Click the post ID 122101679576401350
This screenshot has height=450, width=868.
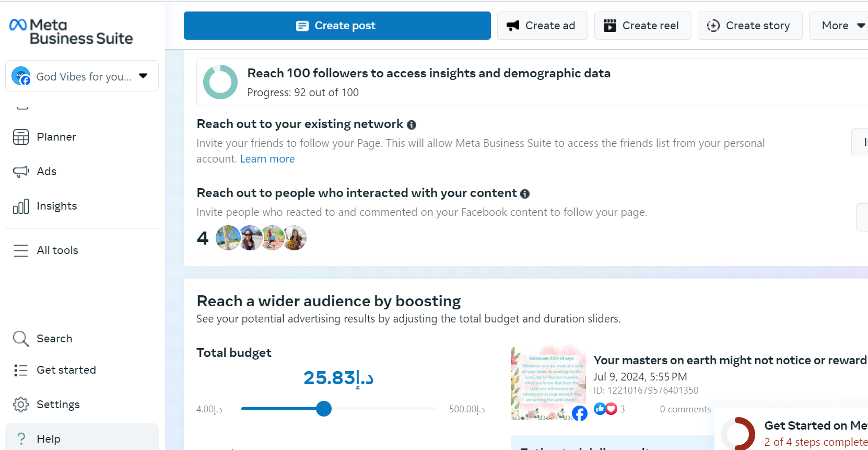coord(646,390)
